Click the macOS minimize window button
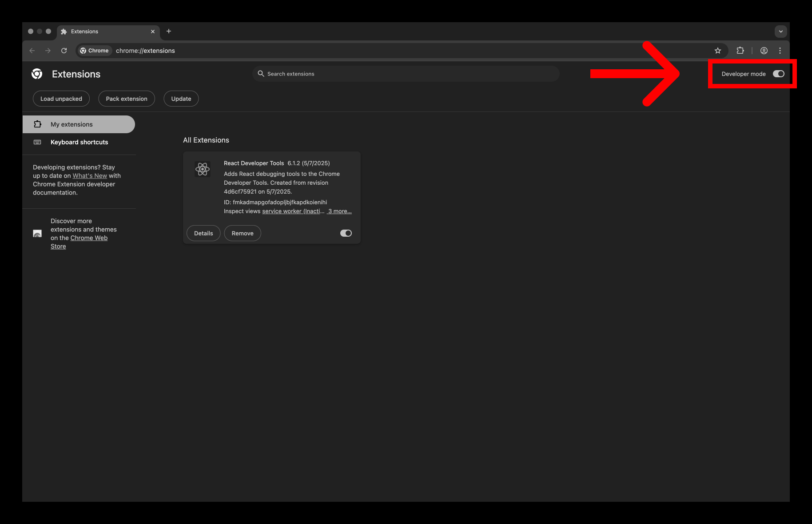The height and width of the screenshot is (524, 812). click(40, 32)
